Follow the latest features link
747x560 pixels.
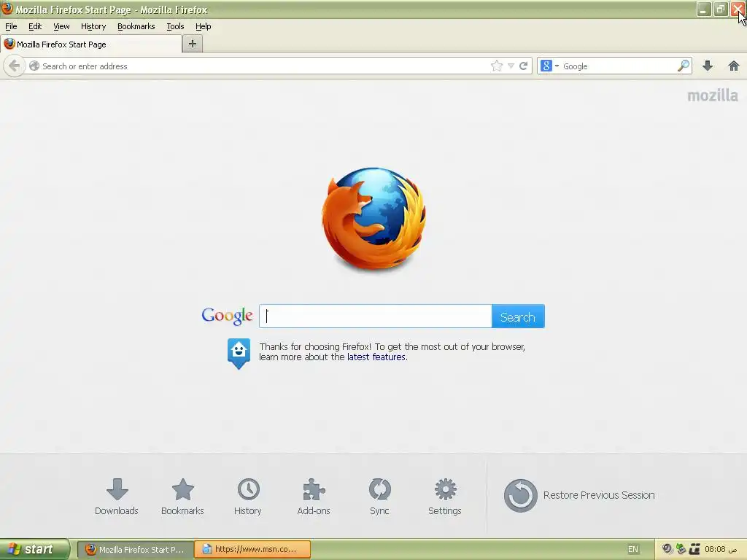(377, 357)
